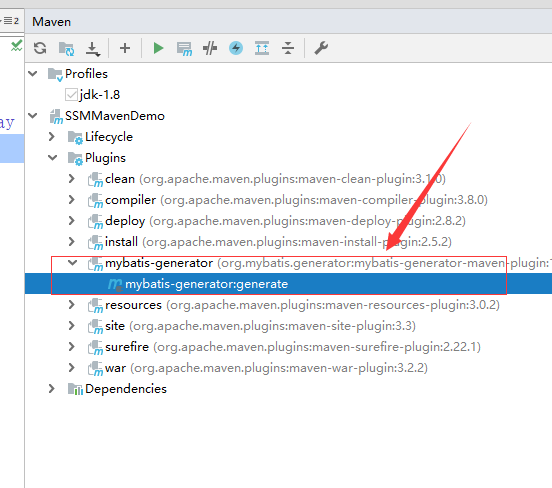Click the resources plugin icon
The image size is (552, 488).
[x=95, y=306]
